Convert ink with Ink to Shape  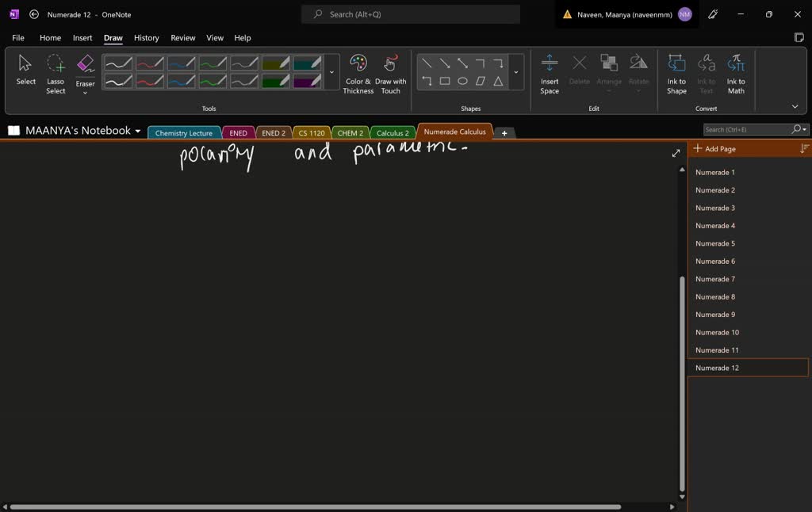tap(676, 75)
